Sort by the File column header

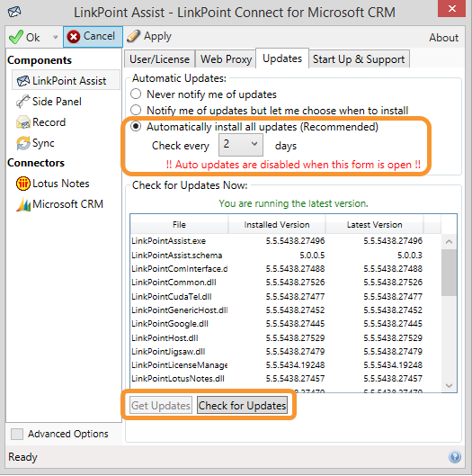tap(179, 225)
